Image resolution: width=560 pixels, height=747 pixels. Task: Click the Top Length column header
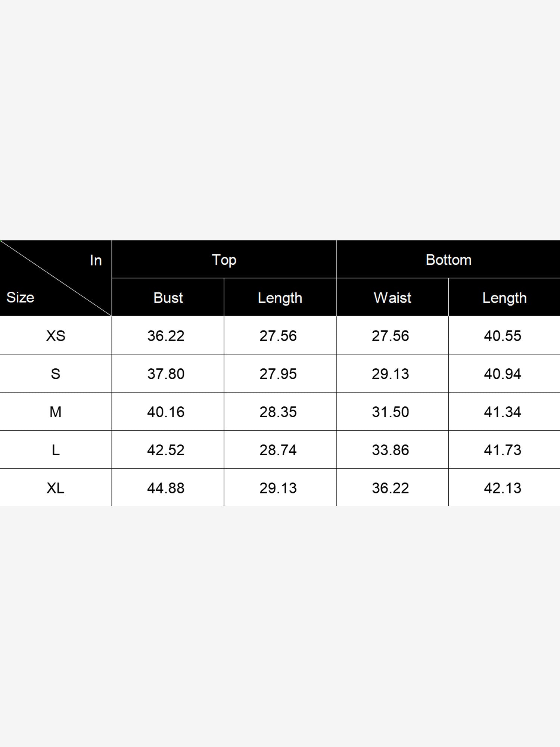280,298
